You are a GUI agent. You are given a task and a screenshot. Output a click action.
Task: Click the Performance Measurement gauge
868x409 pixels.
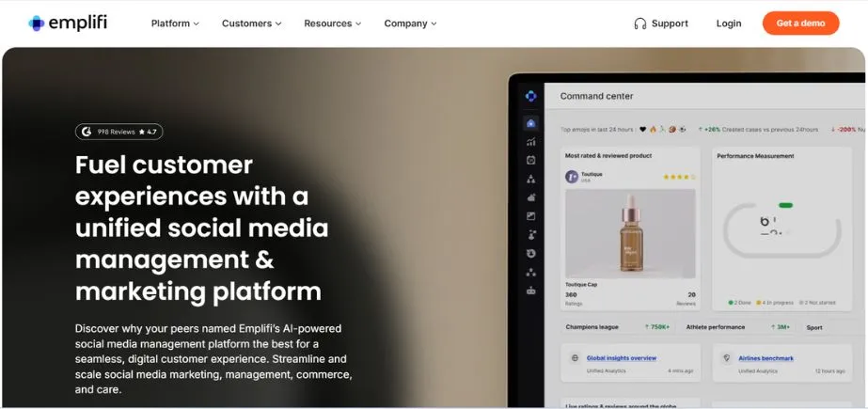coord(781,229)
